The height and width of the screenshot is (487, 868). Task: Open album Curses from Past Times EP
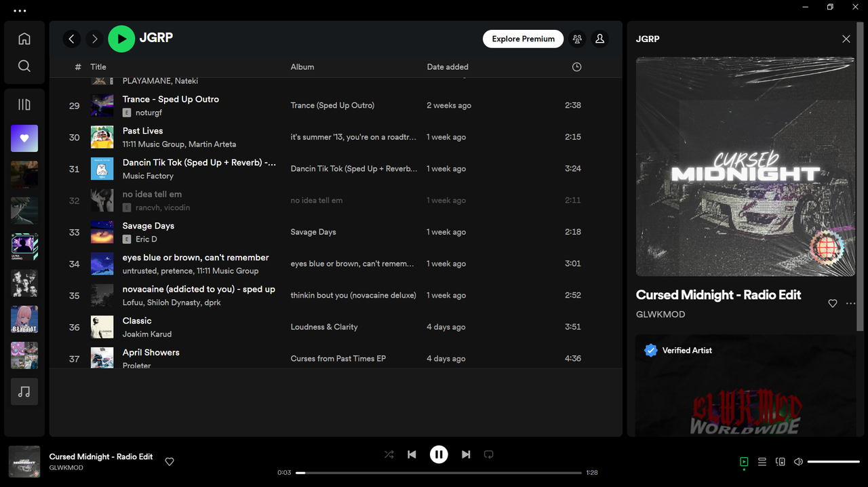pos(338,359)
